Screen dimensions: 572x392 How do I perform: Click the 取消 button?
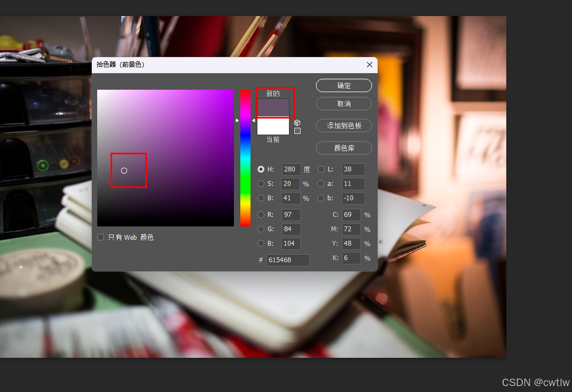pyautogui.click(x=343, y=104)
